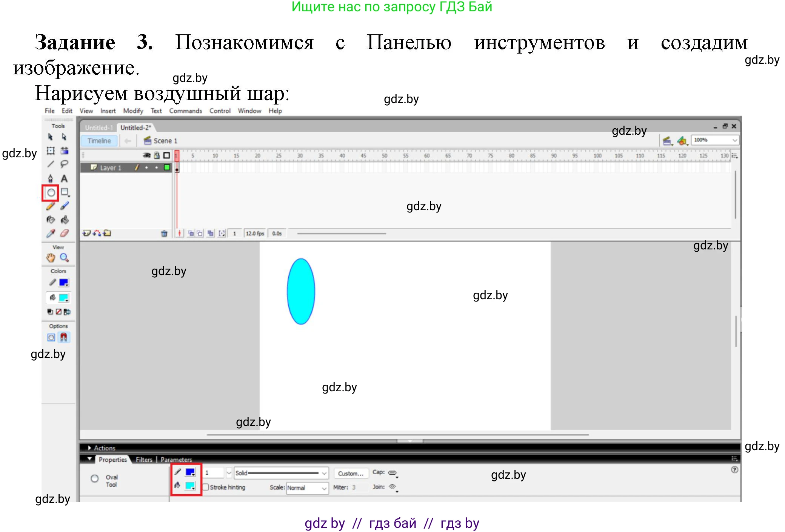Toggle Layer 1 visibility under the eye column
Viewport: 785px width, 532px height.
tap(147, 168)
